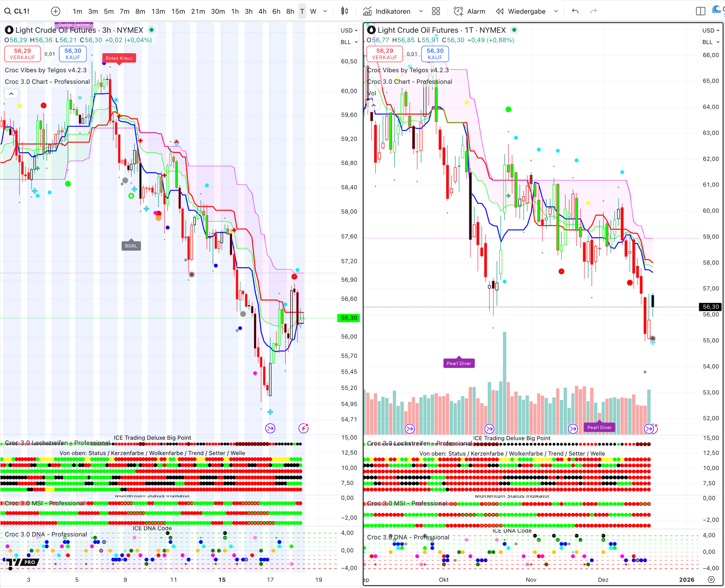Viewport: 725px width, 588px height.
Task: Switch to the W timeframe
Action: (x=313, y=11)
